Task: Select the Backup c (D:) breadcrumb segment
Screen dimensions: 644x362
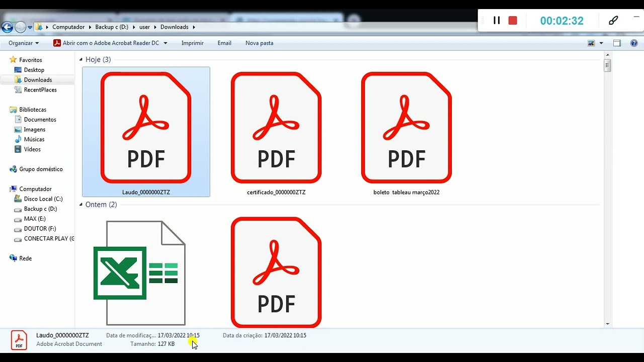Action: [112, 27]
